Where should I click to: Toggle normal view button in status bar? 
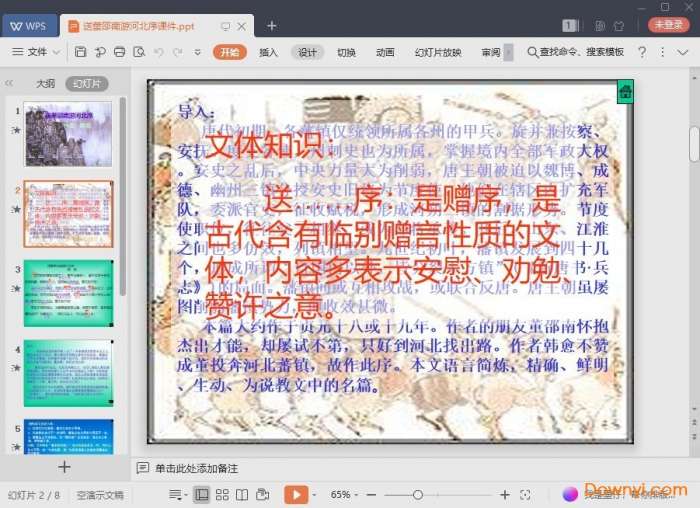pyautogui.click(x=202, y=494)
